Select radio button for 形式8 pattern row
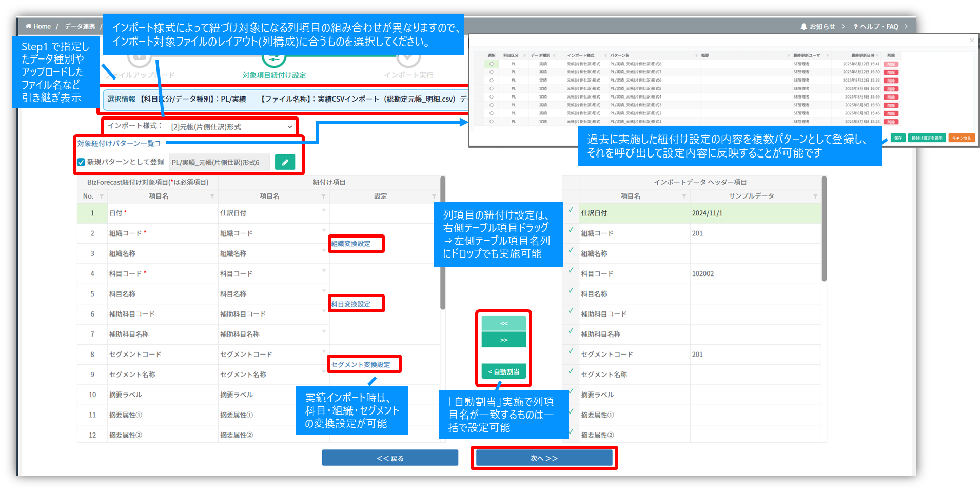This screenshot has width=980, height=492. pyautogui.click(x=492, y=64)
